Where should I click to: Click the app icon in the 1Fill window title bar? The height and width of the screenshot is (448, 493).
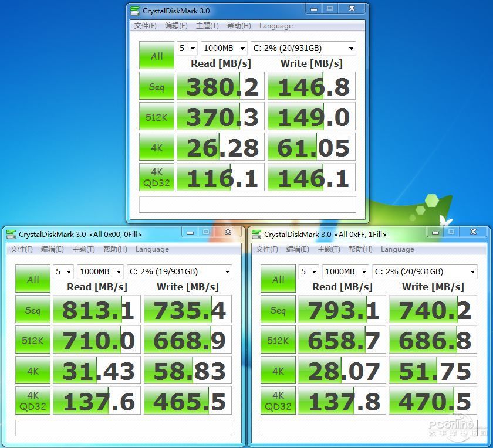coord(256,234)
